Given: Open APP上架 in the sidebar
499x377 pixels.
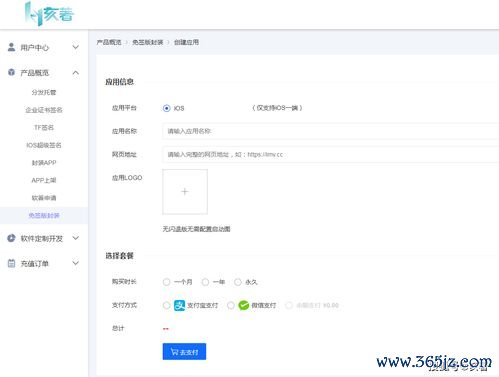Looking at the screenshot, I should tap(44, 180).
